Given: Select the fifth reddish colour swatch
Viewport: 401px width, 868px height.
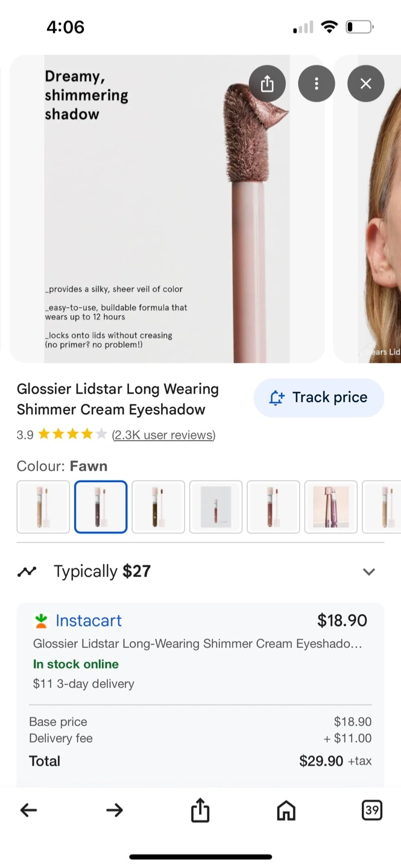Looking at the screenshot, I should point(273,507).
